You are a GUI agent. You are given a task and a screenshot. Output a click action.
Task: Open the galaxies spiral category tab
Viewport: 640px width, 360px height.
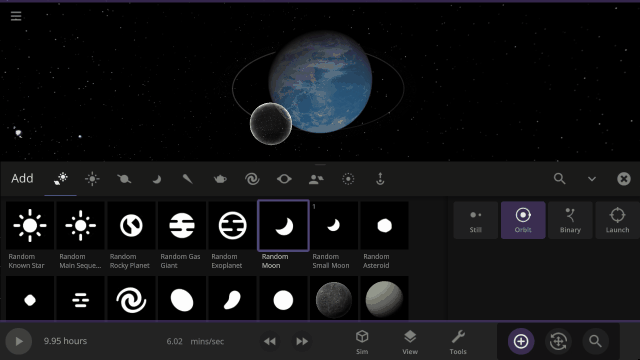point(252,179)
